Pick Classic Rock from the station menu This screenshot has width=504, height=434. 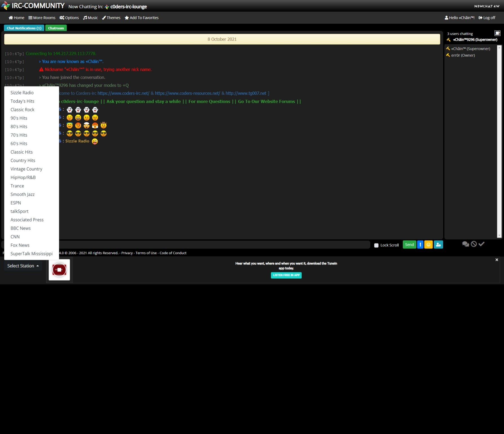(22, 110)
